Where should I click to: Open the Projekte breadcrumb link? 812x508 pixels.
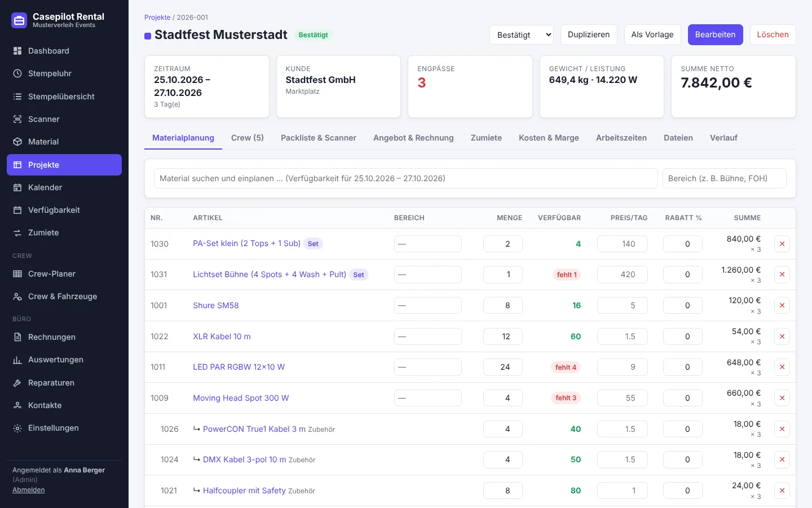pos(157,17)
